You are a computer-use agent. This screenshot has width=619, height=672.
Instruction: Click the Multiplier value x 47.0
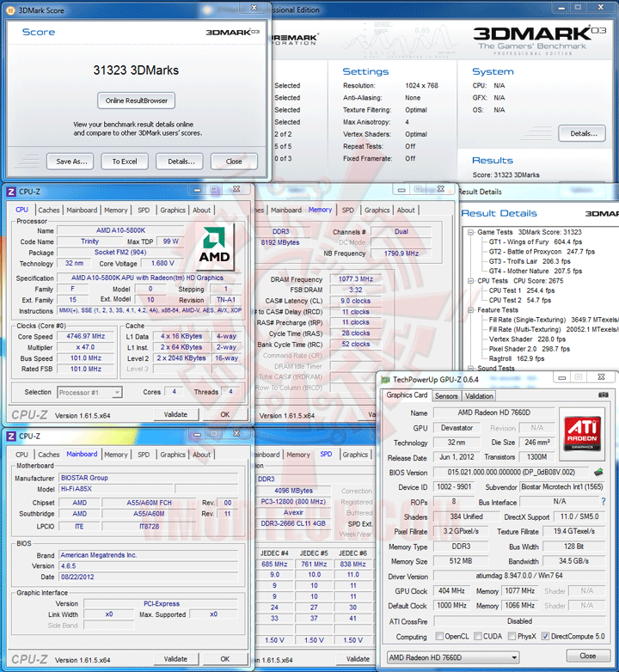point(86,347)
